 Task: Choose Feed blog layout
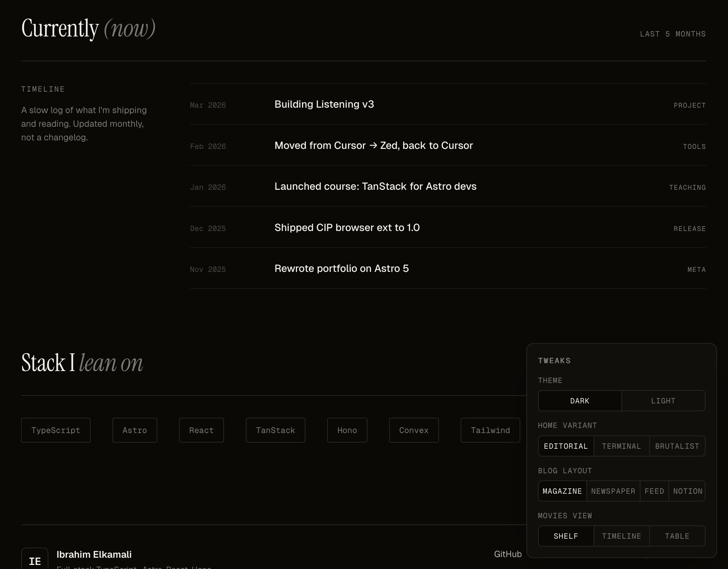tap(654, 491)
